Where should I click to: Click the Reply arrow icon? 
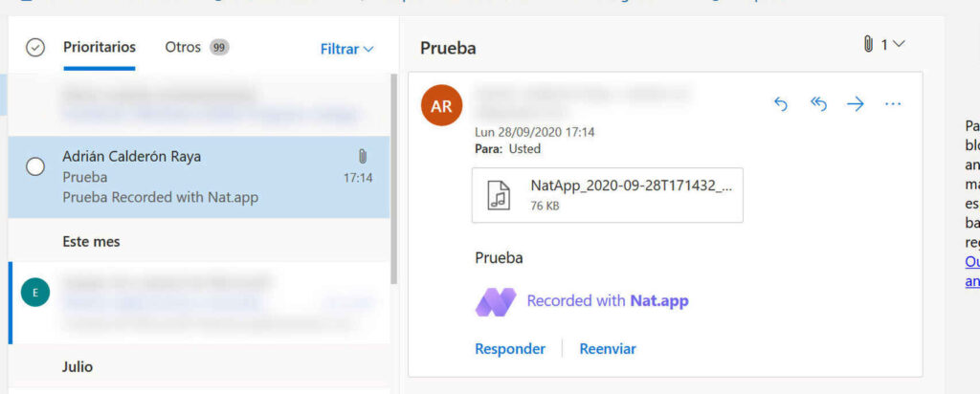coord(781,104)
